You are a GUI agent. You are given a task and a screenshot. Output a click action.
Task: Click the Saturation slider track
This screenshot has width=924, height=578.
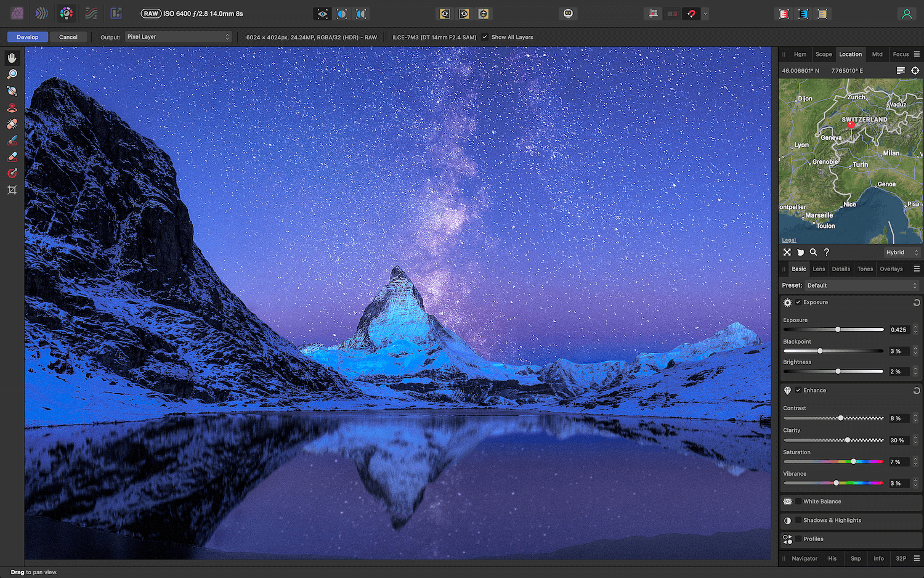tap(833, 462)
